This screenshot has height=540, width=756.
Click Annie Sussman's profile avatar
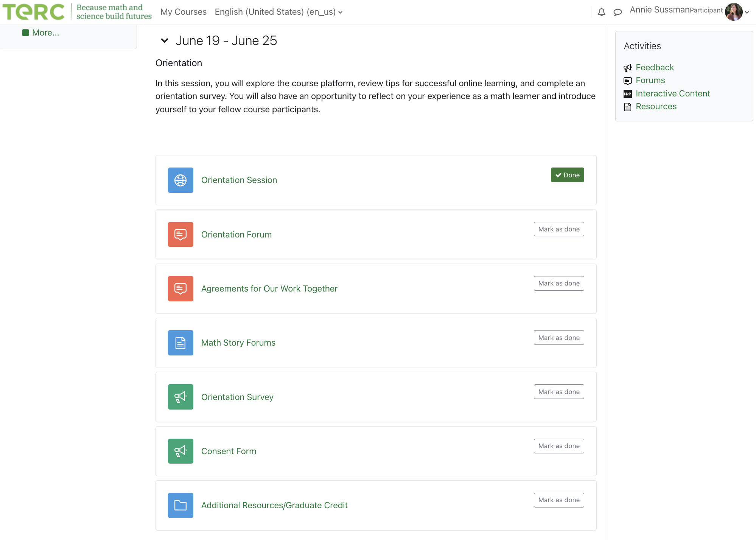[x=733, y=12]
